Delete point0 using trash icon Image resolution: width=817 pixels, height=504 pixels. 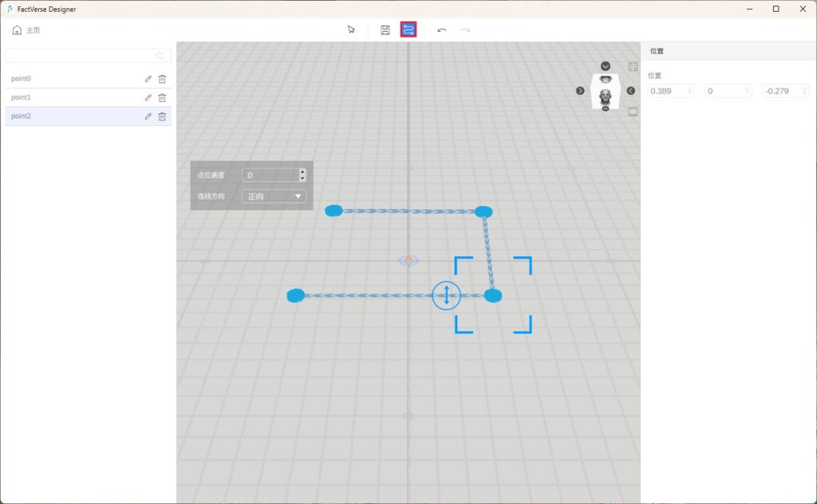tap(162, 78)
